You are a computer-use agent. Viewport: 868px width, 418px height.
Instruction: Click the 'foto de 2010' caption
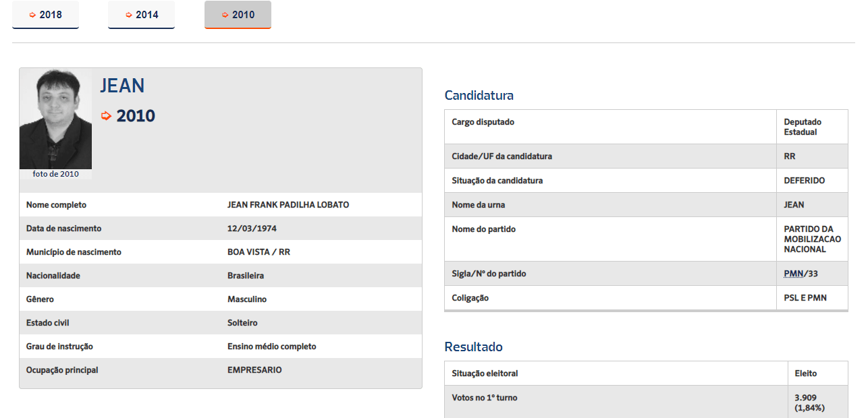[x=55, y=174]
